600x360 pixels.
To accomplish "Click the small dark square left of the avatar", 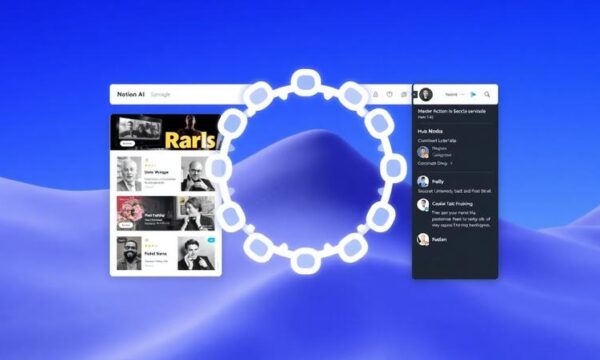I will tap(415, 94).
